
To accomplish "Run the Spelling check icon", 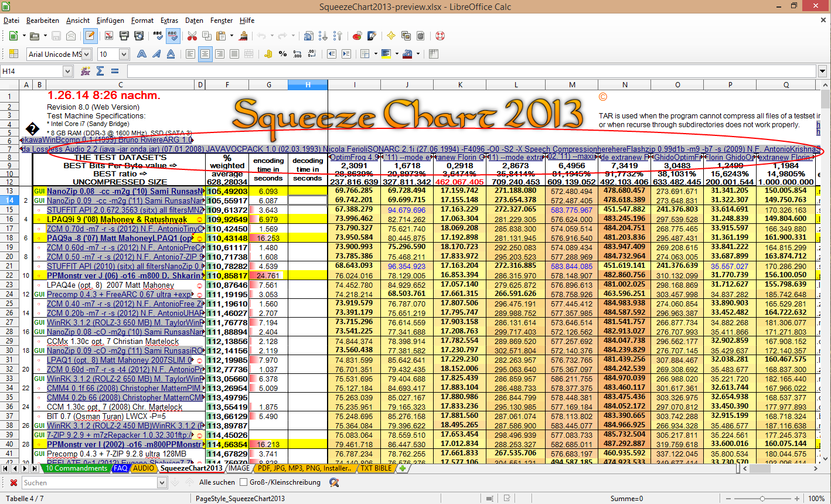I will [158, 36].
